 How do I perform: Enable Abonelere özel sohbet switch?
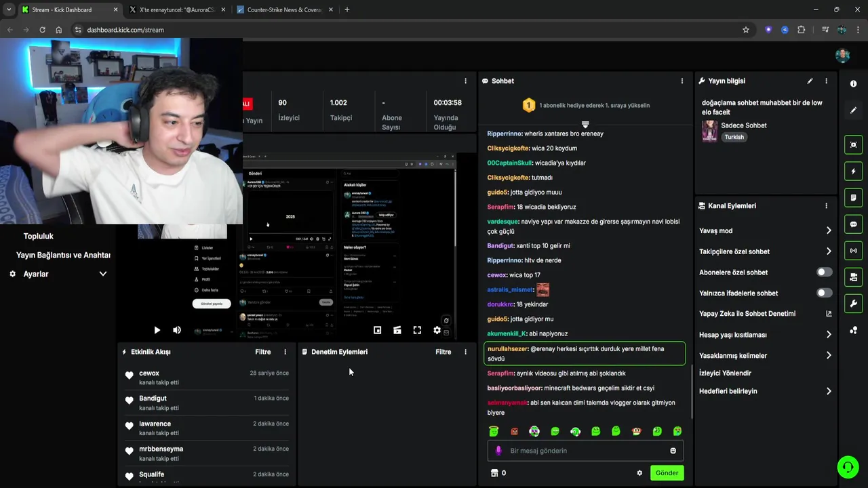(824, 272)
